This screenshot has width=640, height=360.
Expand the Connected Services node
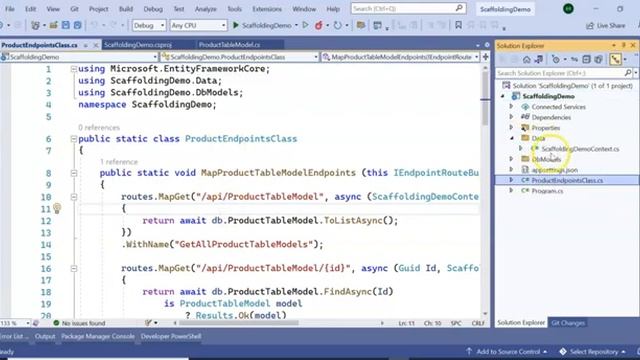511,107
